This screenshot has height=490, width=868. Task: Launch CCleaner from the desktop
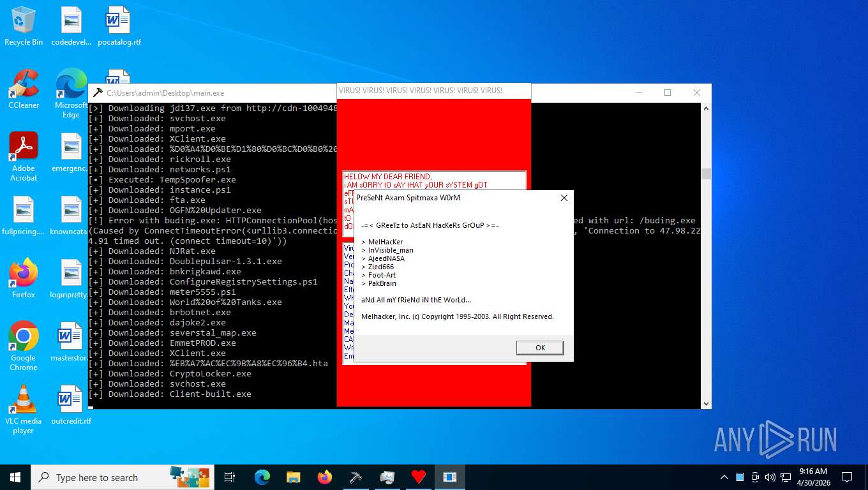[x=24, y=89]
